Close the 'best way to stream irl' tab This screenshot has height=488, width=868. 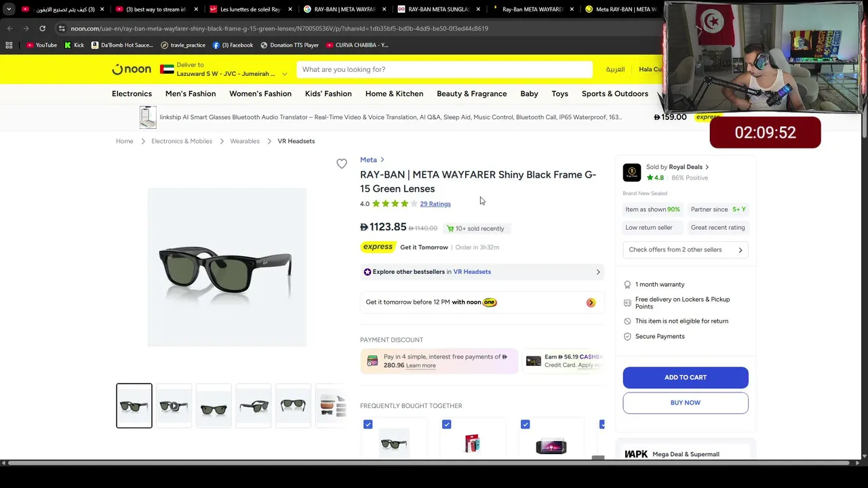click(197, 9)
